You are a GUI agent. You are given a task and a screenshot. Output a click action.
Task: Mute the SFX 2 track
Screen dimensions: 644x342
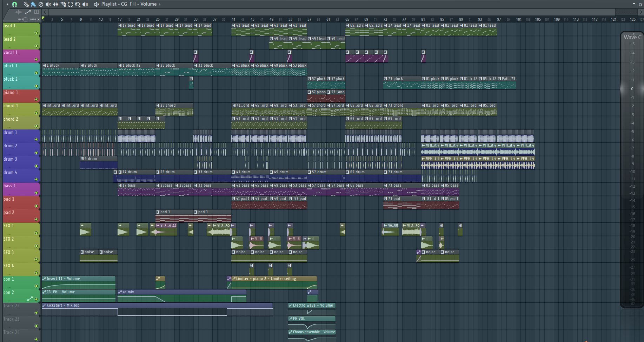pos(36,246)
